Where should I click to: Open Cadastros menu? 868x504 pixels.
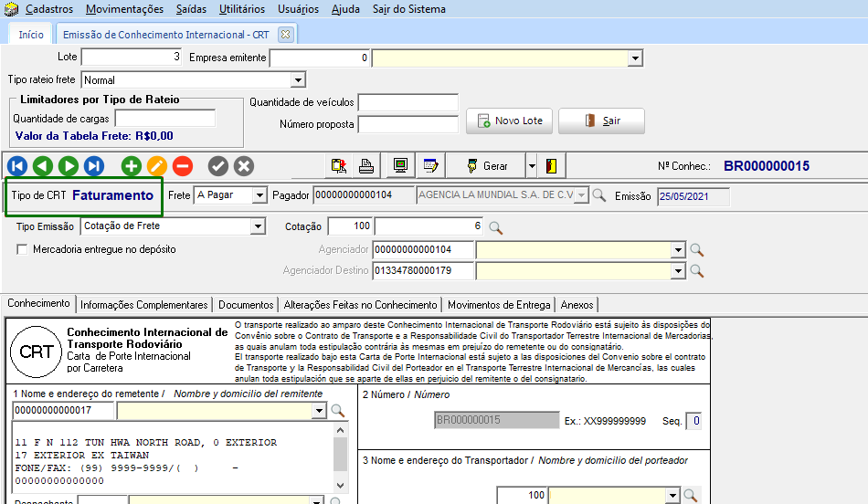click(x=49, y=9)
